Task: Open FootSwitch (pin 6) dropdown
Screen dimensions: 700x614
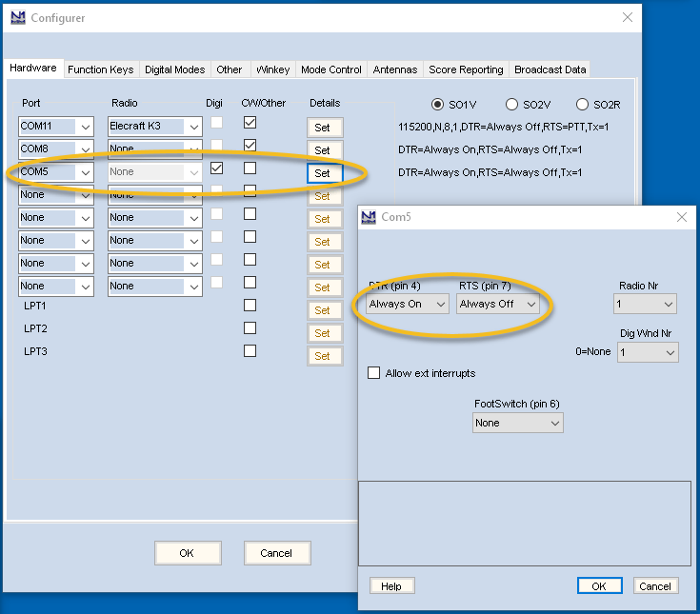Action: (518, 423)
